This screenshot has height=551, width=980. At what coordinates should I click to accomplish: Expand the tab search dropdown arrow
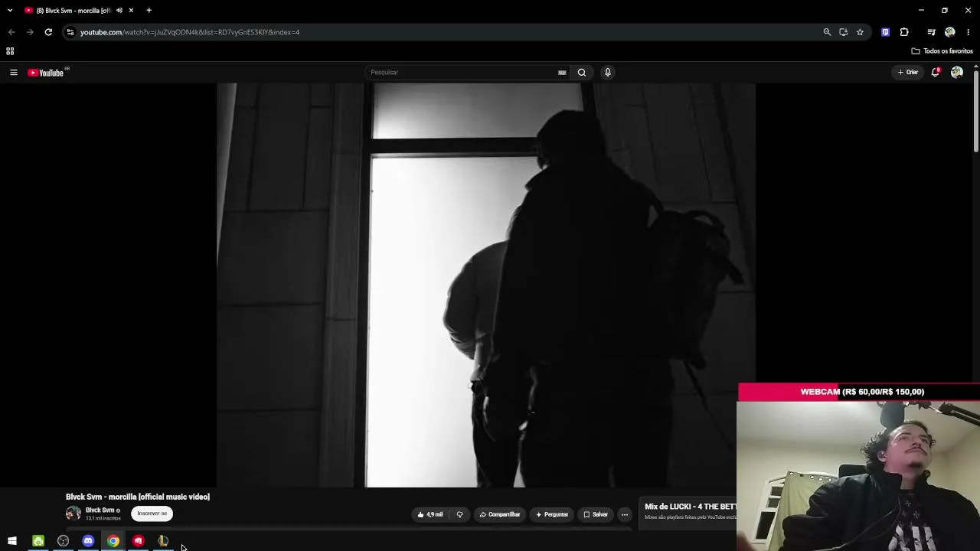point(10,11)
